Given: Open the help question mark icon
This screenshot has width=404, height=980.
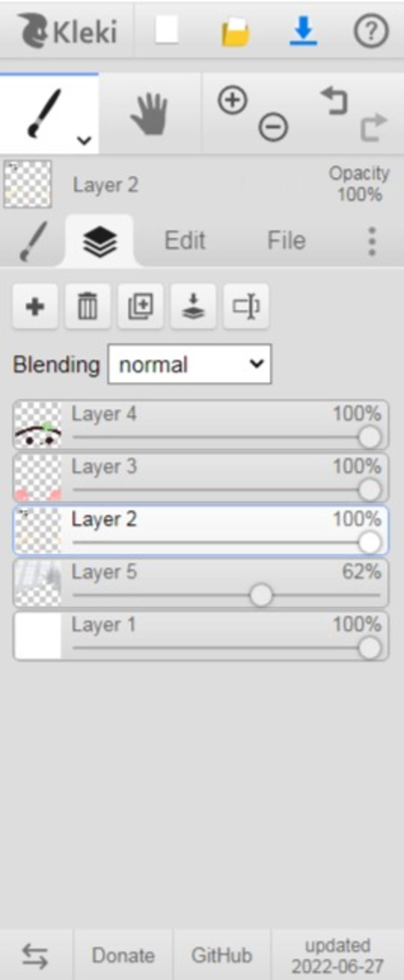Looking at the screenshot, I should pyautogui.click(x=371, y=31).
